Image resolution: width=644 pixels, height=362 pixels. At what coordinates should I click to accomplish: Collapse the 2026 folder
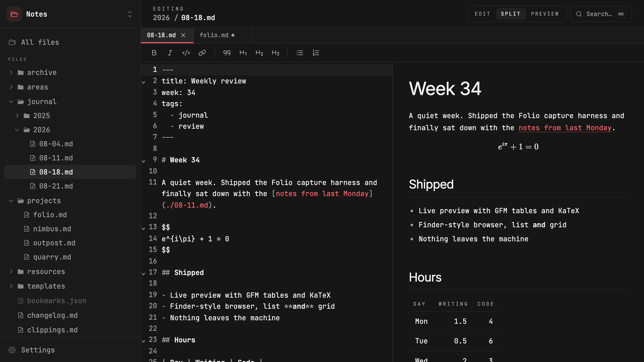(17, 130)
